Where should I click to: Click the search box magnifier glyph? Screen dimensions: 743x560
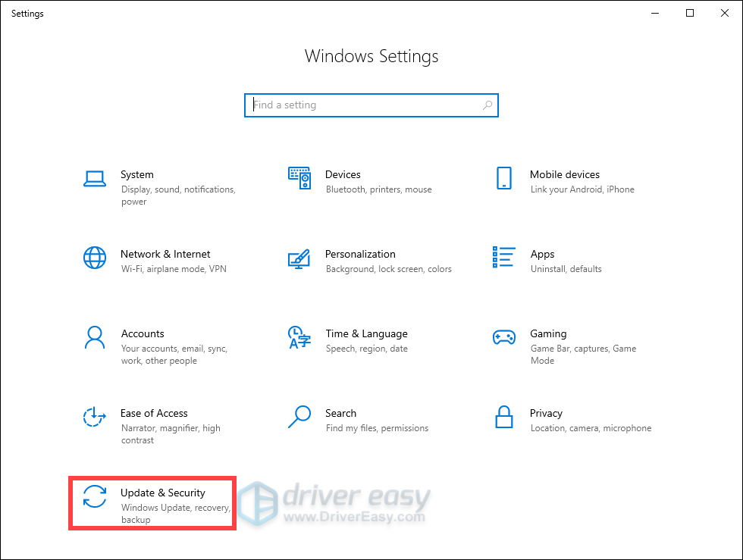(487, 105)
